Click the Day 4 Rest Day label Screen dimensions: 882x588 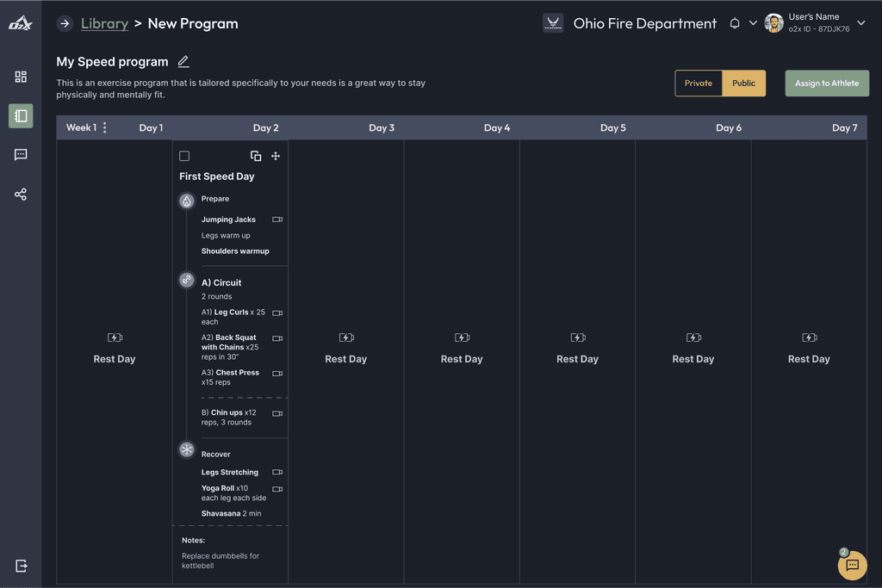point(462,359)
